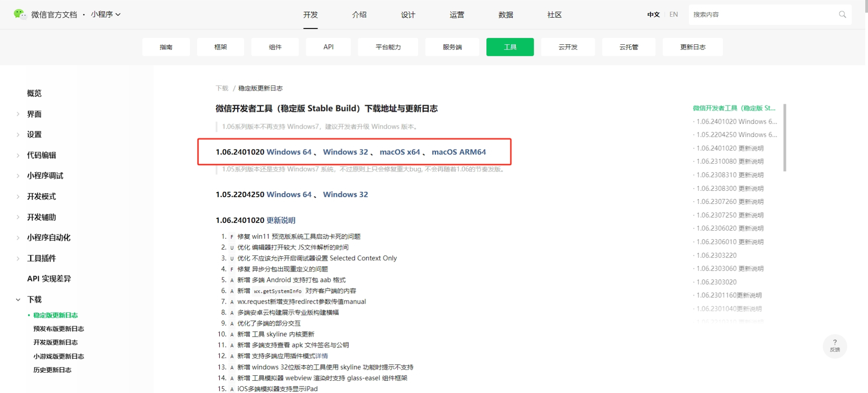The width and height of the screenshot is (868, 393).
Task: Open the 小程序 dropdown in header
Action: click(x=106, y=14)
